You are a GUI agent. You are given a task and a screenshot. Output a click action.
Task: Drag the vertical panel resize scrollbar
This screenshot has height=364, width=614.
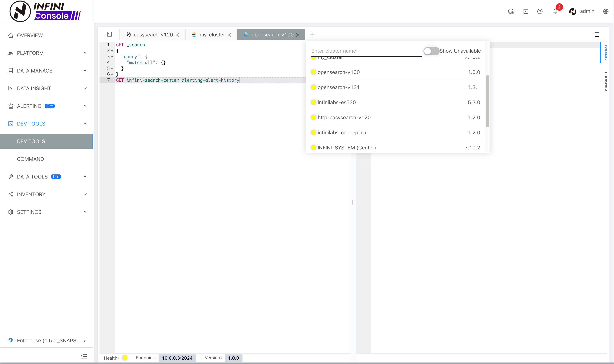[353, 202]
